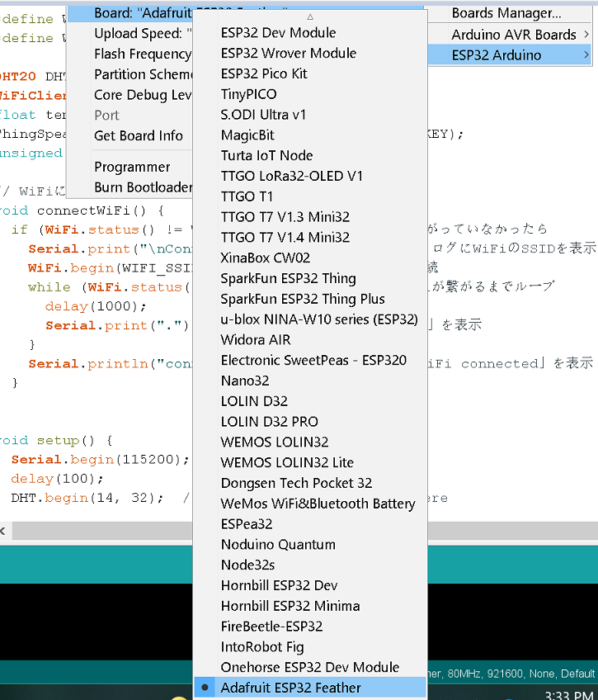
Task: Choose Dongsen Tech Pocket 32
Action: point(310,484)
